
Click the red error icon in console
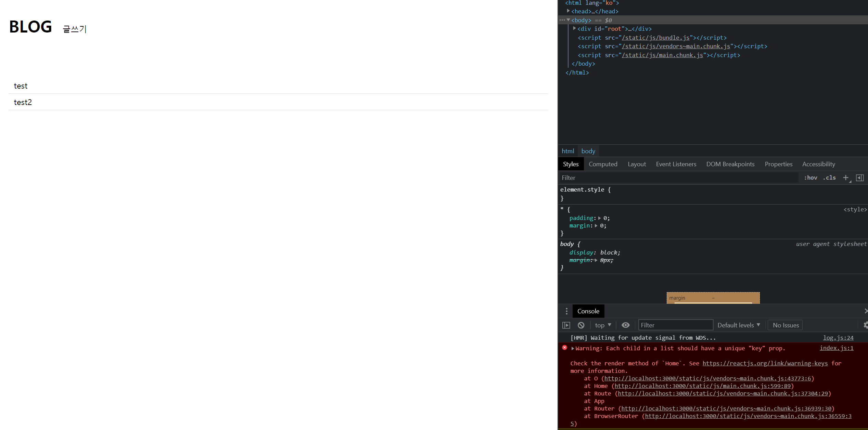(564, 348)
